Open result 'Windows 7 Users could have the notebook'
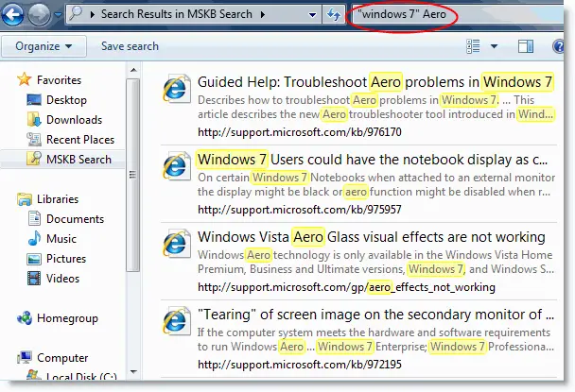 (373, 160)
